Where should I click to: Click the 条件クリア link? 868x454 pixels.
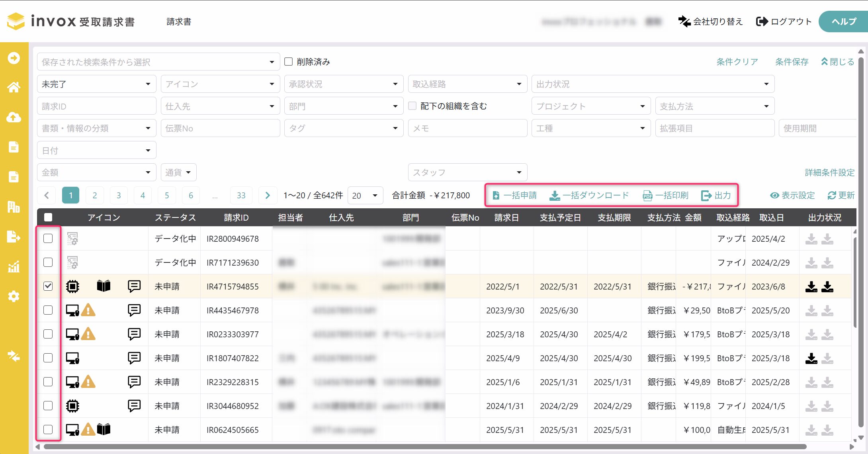click(737, 62)
